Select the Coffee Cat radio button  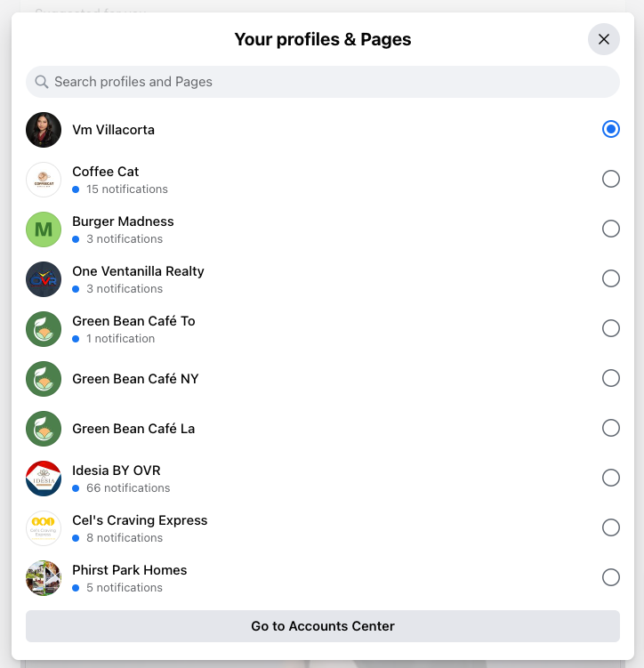[610, 179]
